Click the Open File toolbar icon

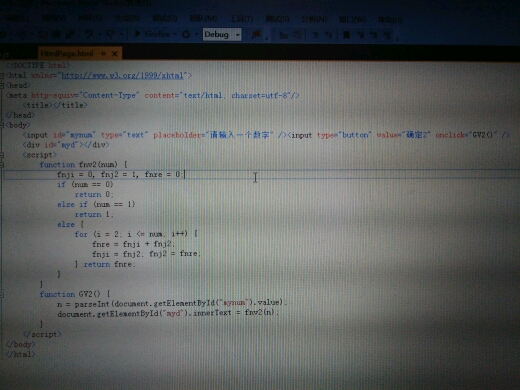click(x=44, y=34)
